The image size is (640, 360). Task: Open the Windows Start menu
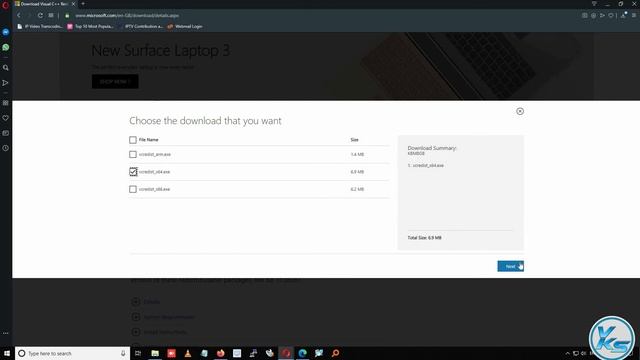click(7, 353)
